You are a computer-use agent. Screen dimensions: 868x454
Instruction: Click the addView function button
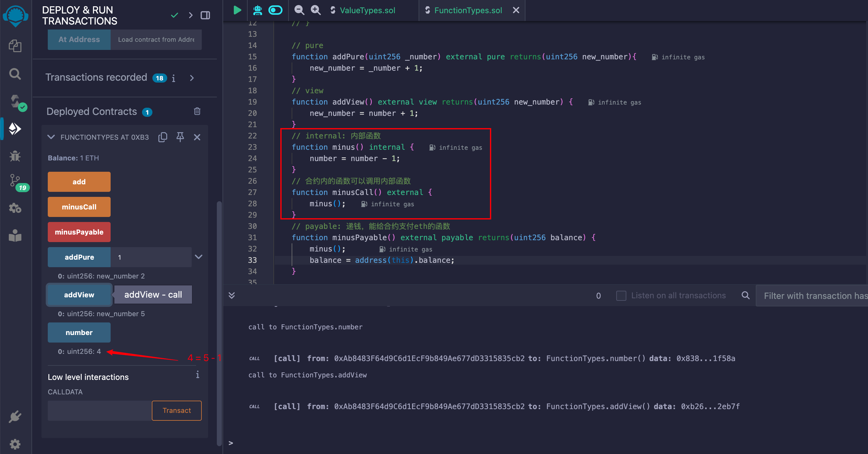click(x=79, y=295)
